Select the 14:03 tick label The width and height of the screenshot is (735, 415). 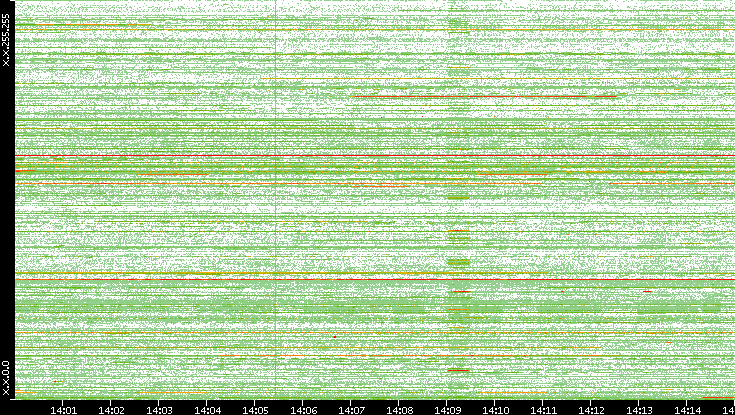[159, 411]
